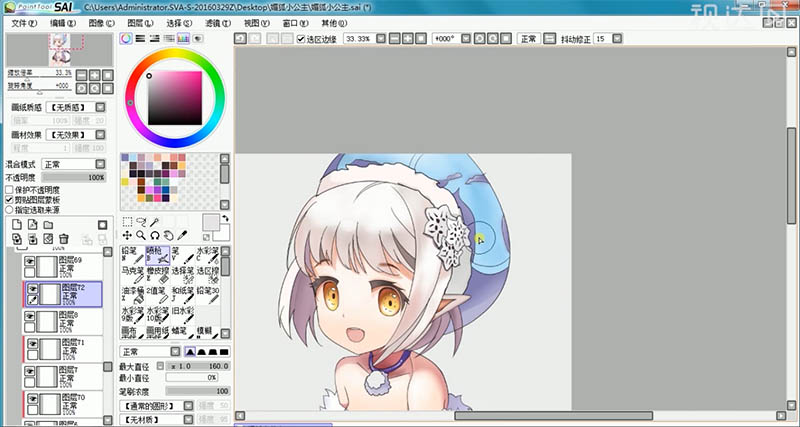Click the 正常 button in canvas toolbar

point(529,39)
